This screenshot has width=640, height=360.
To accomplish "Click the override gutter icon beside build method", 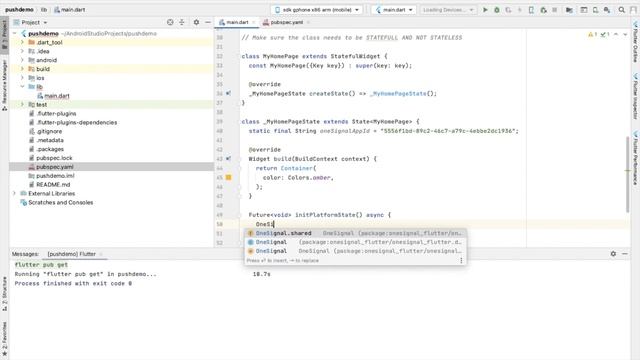I will tap(229, 159).
